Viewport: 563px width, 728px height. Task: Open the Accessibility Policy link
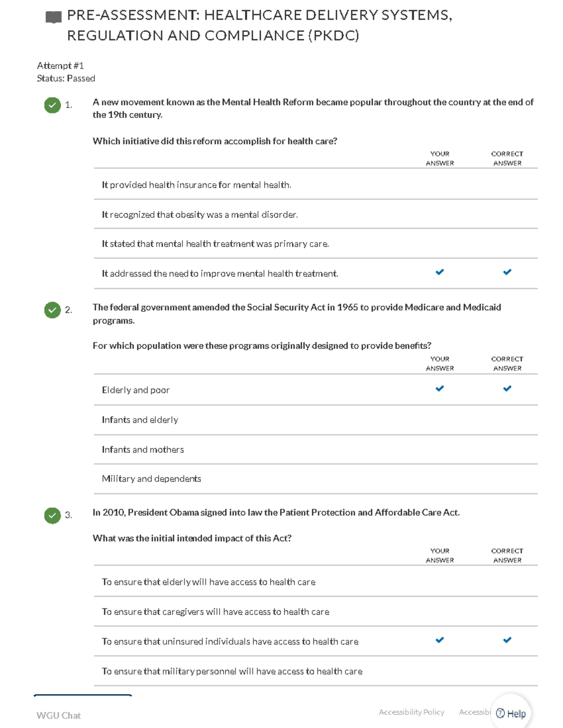pyautogui.click(x=411, y=712)
